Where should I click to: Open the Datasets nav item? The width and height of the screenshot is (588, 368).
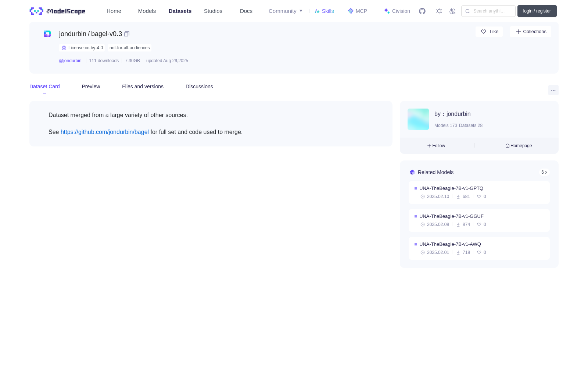pyautogui.click(x=180, y=11)
